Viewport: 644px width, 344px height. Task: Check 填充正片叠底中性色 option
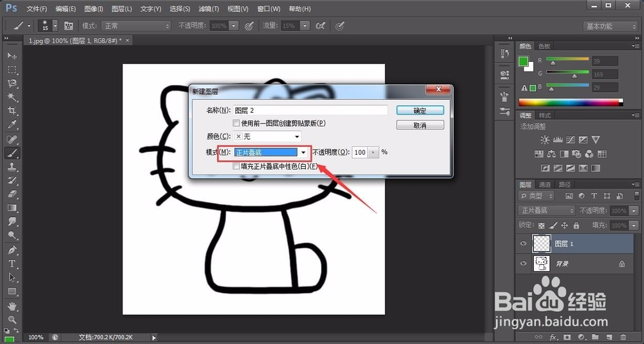[x=236, y=166]
